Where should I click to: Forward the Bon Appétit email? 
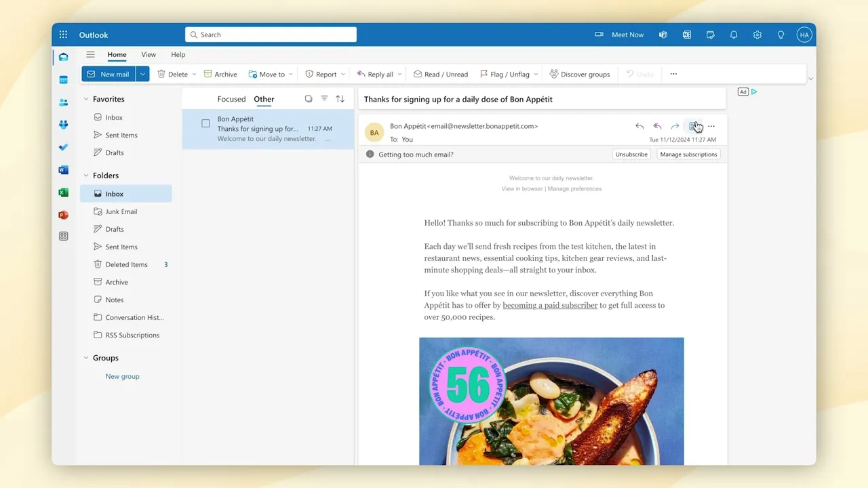click(x=675, y=126)
